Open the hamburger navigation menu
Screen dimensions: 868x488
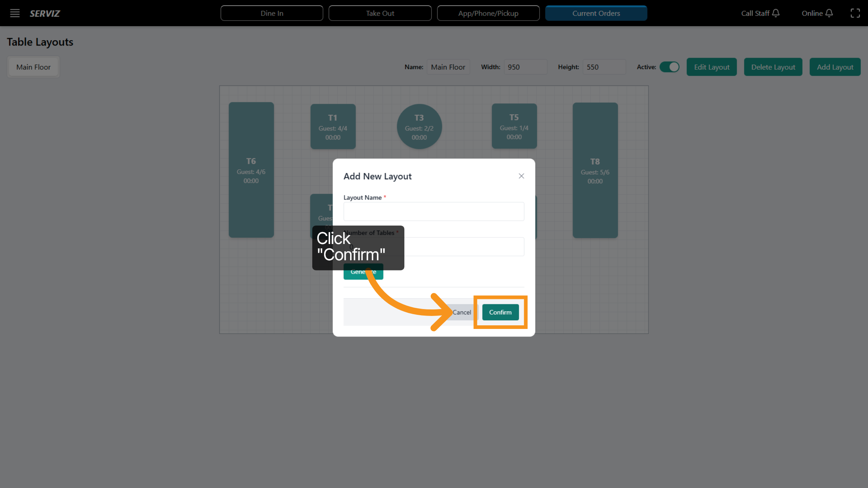click(x=14, y=13)
